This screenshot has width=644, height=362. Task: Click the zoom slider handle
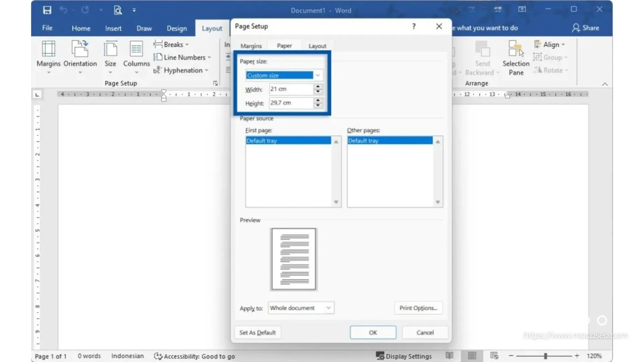coord(545,356)
